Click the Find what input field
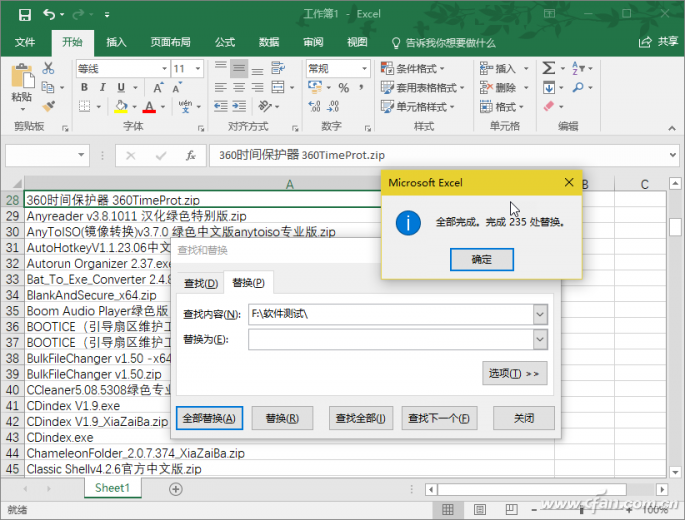 coord(391,314)
